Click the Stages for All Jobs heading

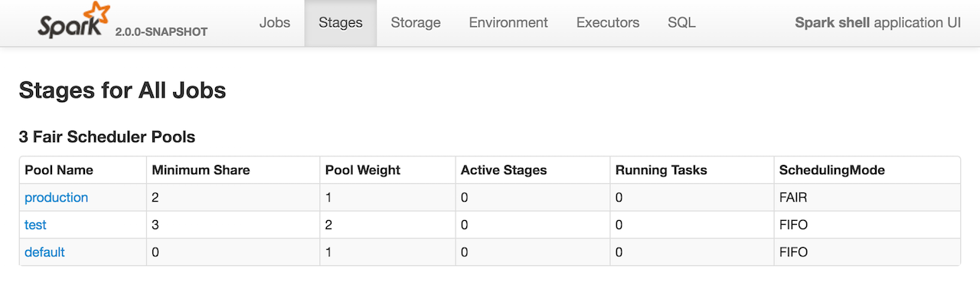(122, 90)
